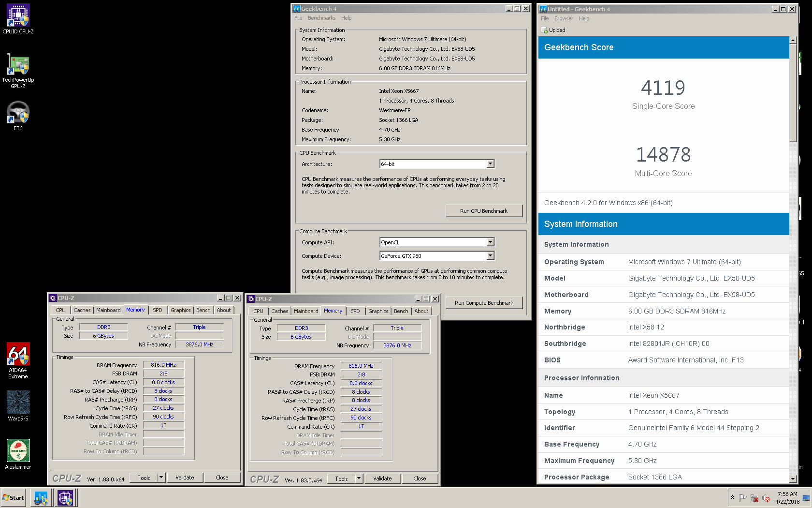Open the Graphics tab in right CPU-Z window

coord(378,311)
